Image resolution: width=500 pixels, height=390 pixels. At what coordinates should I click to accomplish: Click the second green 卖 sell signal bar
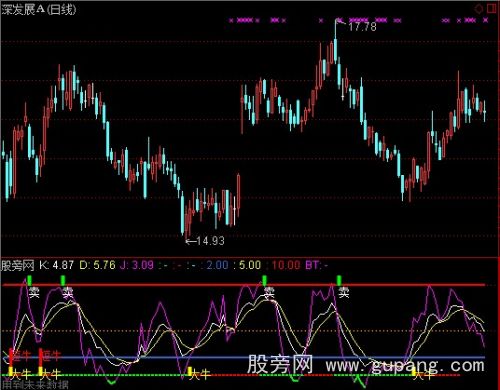click(x=63, y=280)
